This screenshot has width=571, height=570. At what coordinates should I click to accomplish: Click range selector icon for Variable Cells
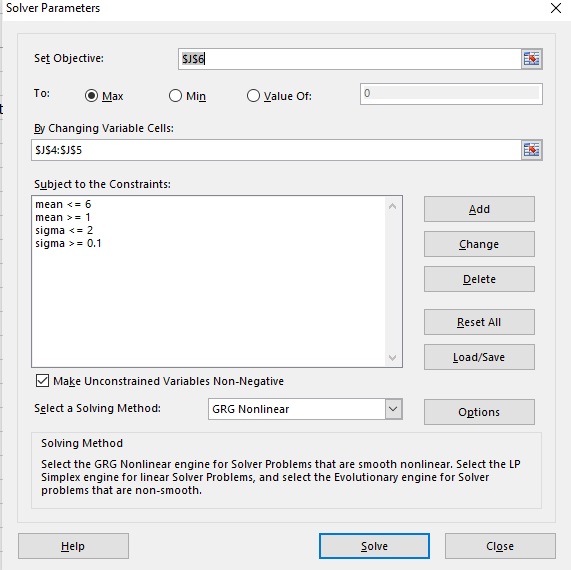pos(531,150)
